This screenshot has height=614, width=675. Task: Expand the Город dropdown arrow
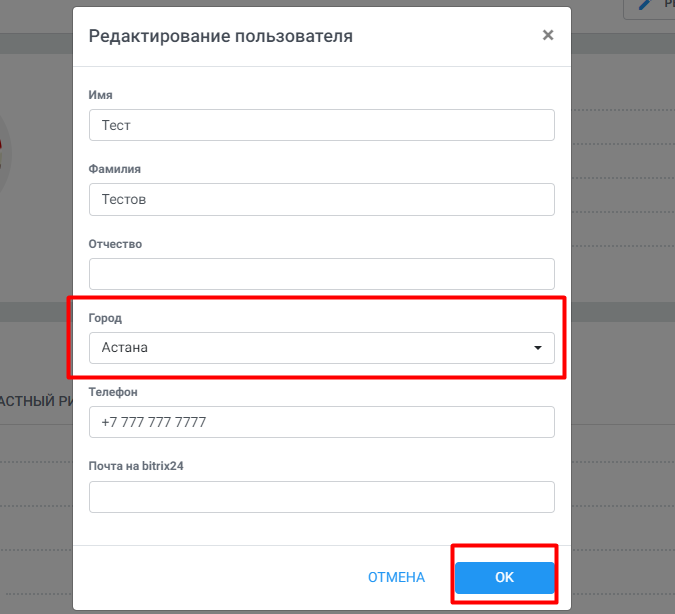[x=538, y=347]
